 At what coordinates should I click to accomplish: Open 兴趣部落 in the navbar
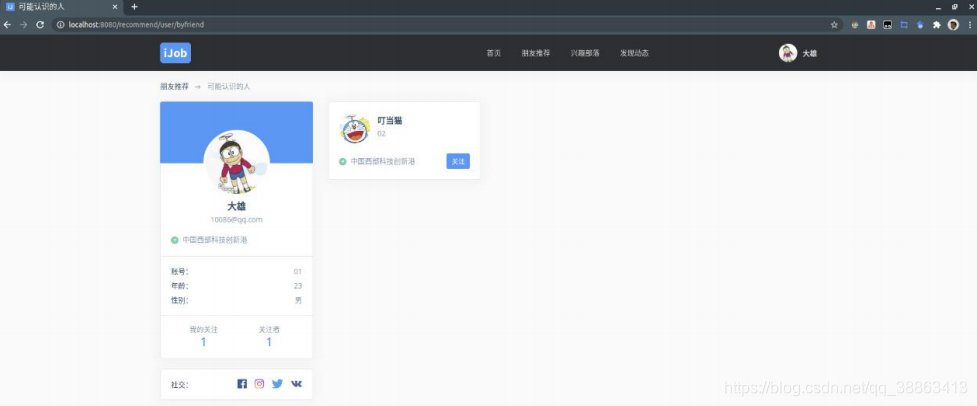(x=585, y=53)
